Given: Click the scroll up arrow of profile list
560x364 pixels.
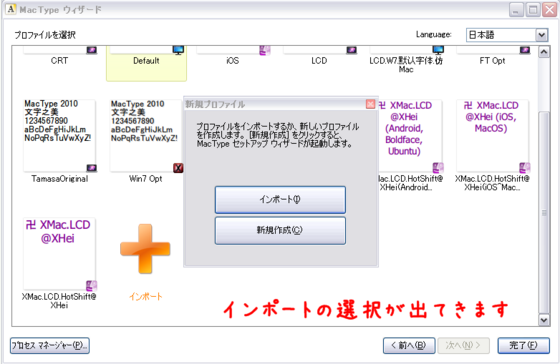Looking at the screenshot, I should [544, 52].
